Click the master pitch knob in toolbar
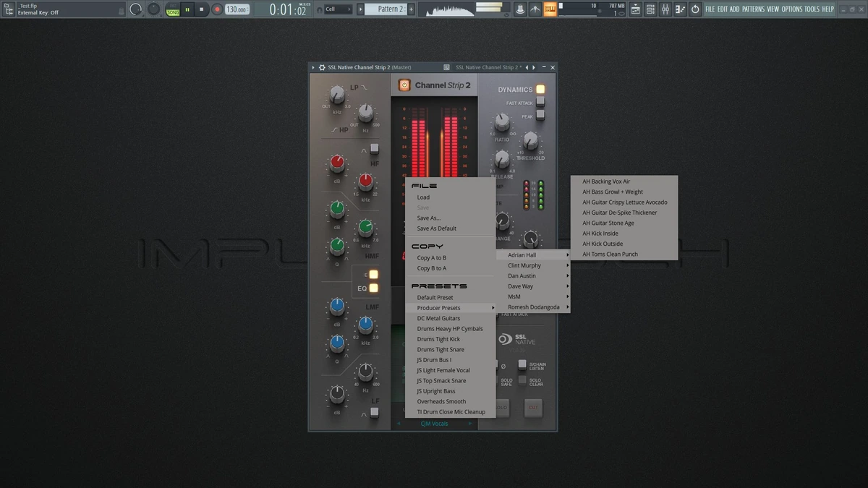Screen dimensions: 868x488 154,9
